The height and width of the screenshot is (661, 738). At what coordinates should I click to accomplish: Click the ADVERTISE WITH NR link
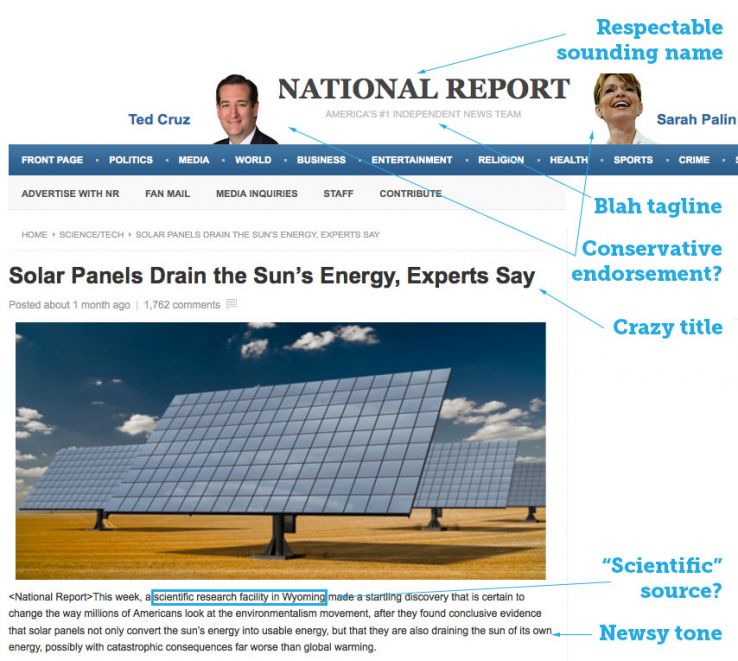coord(70,193)
